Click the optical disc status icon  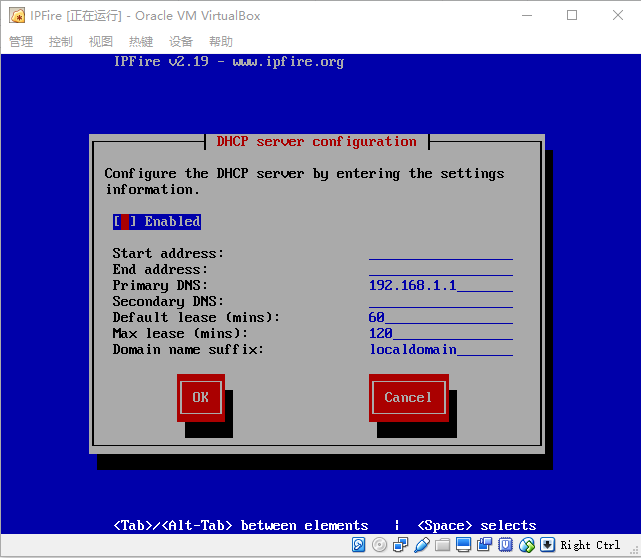379,545
